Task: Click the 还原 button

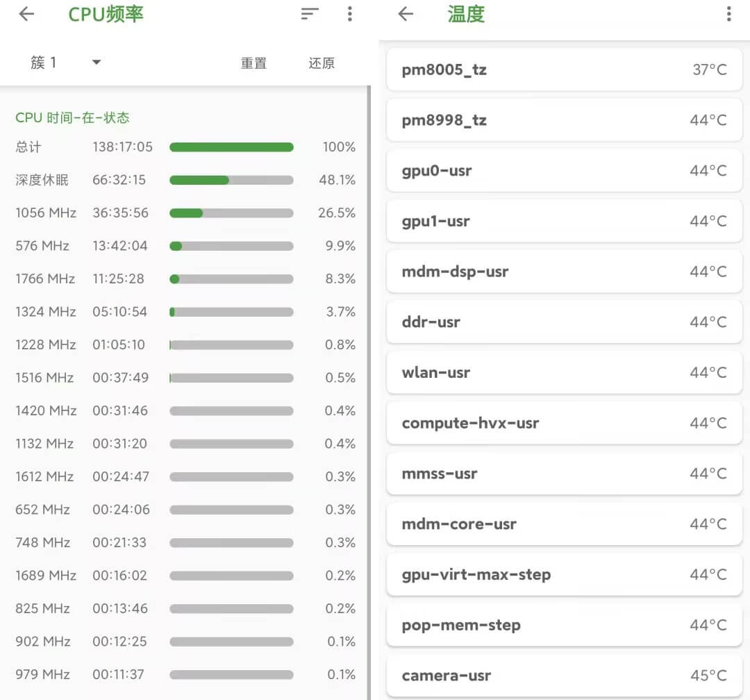Action: (322, 63)
